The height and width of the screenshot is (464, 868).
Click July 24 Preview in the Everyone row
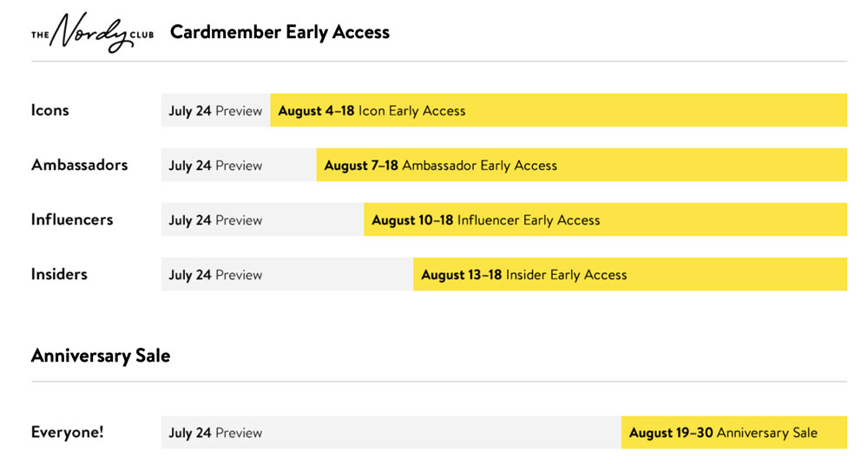tap(215, 433)
